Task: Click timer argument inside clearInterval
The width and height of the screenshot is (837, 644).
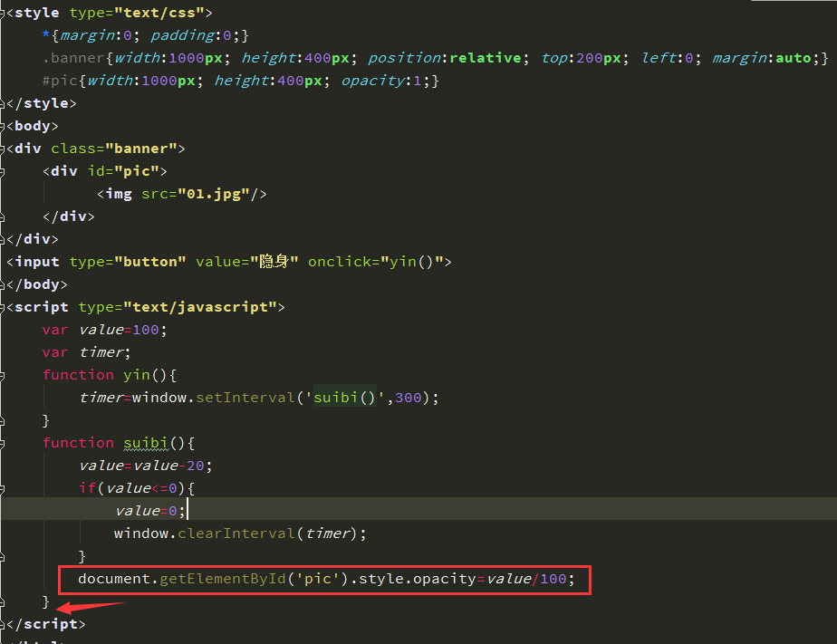Action: 327,534
